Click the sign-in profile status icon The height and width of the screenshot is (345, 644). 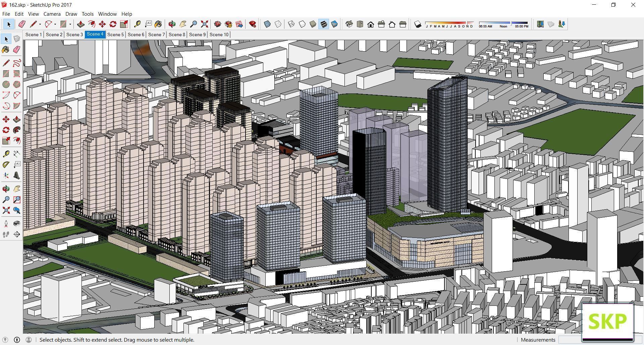pos(29,340)
